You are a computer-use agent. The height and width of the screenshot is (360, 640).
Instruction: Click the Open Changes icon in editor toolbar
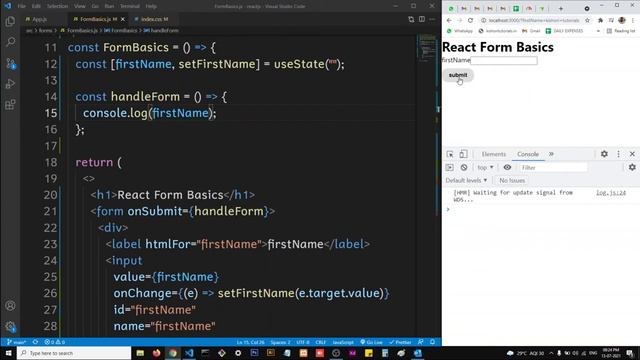click(411, 19)
